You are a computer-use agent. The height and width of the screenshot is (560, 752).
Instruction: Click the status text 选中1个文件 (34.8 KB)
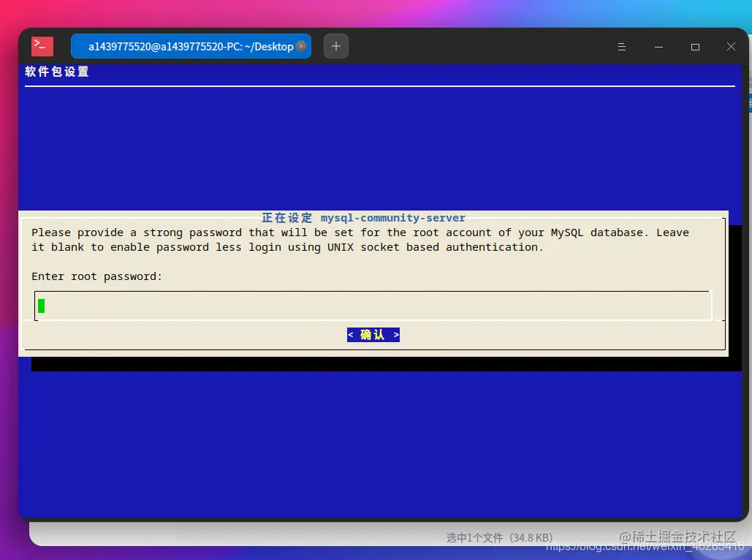tap(499, 537)
